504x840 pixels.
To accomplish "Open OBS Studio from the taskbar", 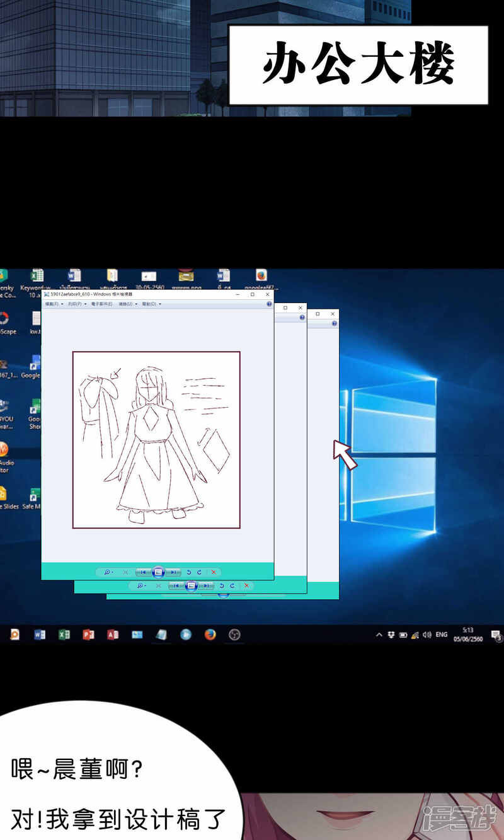I will [x=234, y=635].
